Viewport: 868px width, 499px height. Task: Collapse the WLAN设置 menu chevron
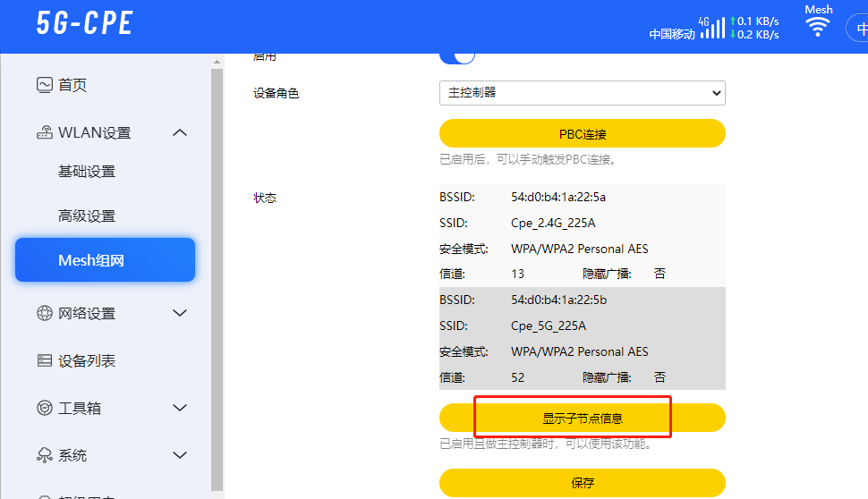tap(180, 133)
